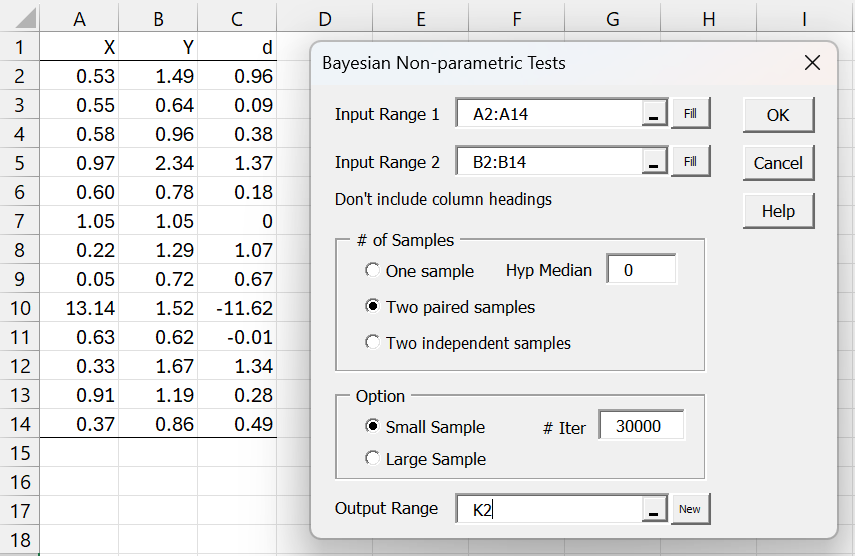This screenshot has height=556, width=855.
Task: Click cell C13 with value 0.28
Action: click(x=237, y=395)
